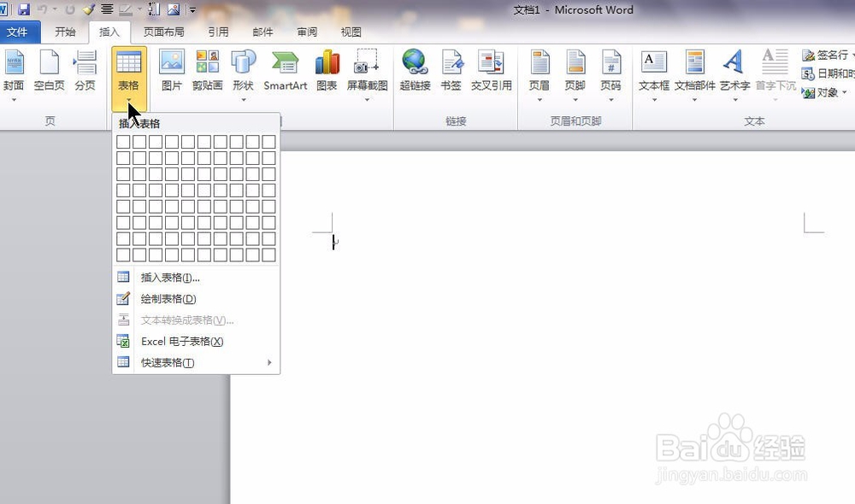Open the 剪贴画 clip art tool
Viewport: 855px width, 504px height.
(x=208, y=70)
